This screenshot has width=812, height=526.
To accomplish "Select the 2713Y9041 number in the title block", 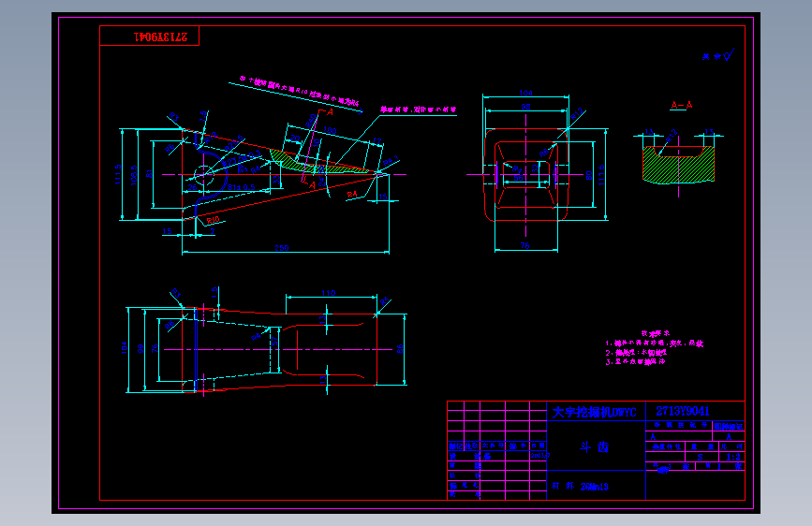I will tap(683, 411).
